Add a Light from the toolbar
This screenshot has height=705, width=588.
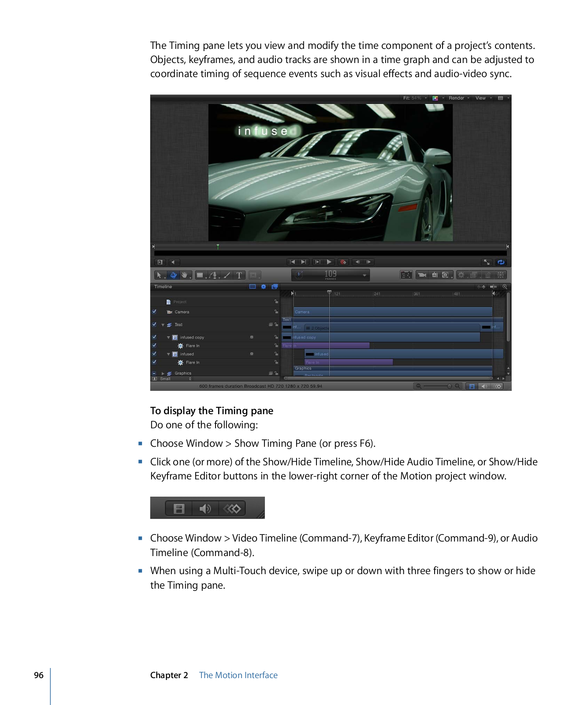[435, 275]
